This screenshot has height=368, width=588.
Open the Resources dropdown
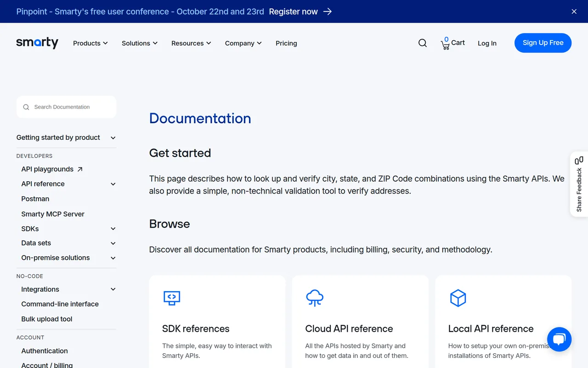click(x=191, y=43)
